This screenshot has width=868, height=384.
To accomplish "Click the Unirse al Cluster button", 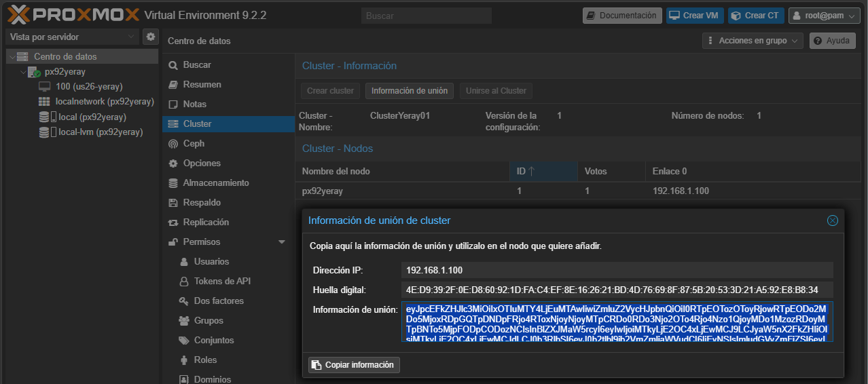I will (496, 91).
